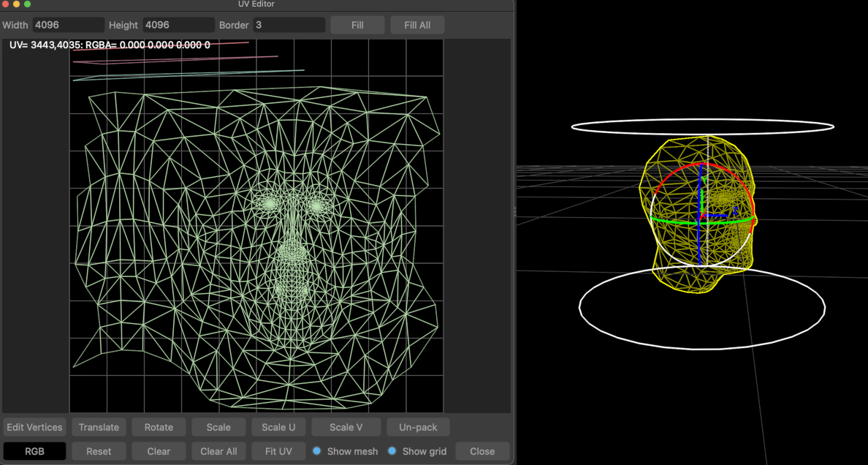Image resolution: width=868 pixels, height=465 pixels.
Task: Open the RGB channel selector
Action: pos(34,451)
